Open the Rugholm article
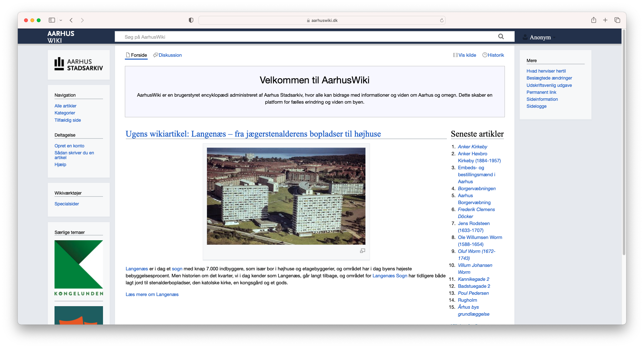644x348 pixels. (x=467, y=300)
